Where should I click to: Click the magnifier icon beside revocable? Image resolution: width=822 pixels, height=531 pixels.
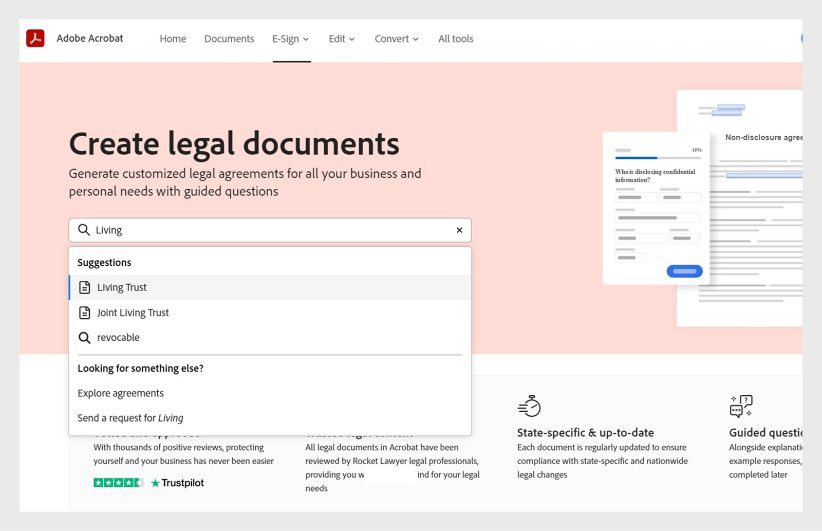click(84, 338)
